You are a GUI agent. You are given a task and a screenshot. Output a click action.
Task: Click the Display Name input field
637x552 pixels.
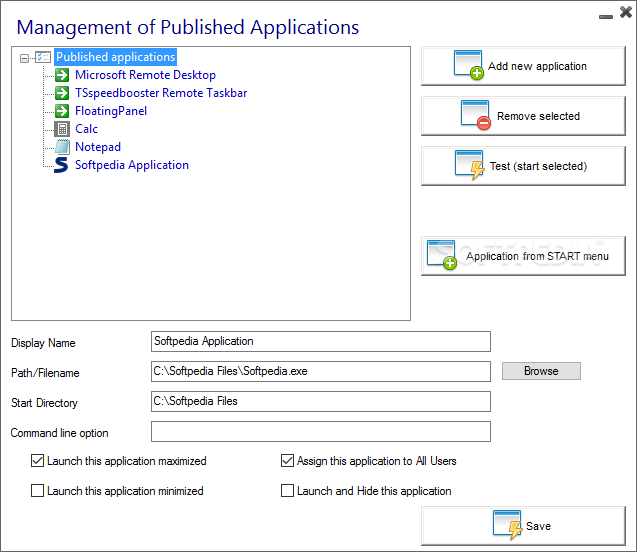pos(321,342)
